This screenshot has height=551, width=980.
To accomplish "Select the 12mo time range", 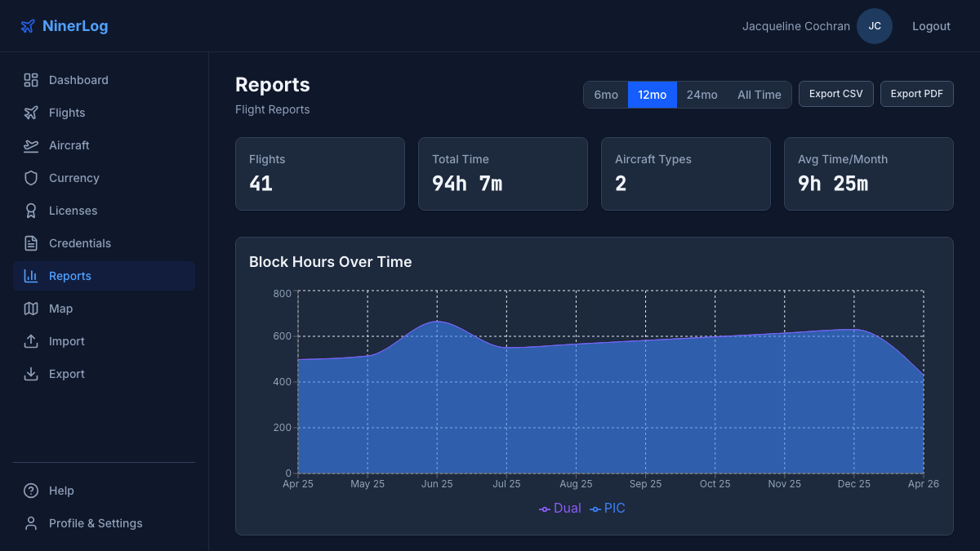I will 653,95.
